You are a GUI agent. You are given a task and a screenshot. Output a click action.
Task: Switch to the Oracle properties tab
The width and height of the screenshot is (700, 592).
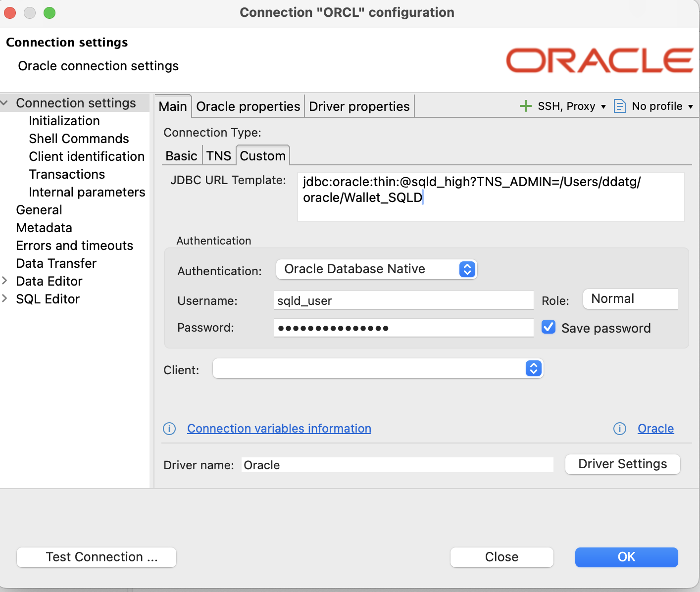pos(248,106)
